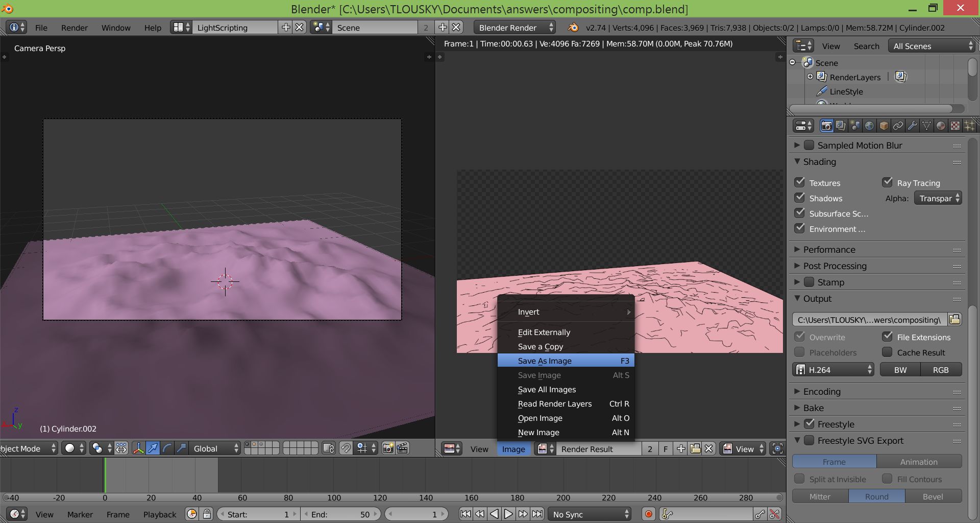Open the Invert submenu
Image resolution: width=980 pixels, height=523 pixels.
click(566, 312)
